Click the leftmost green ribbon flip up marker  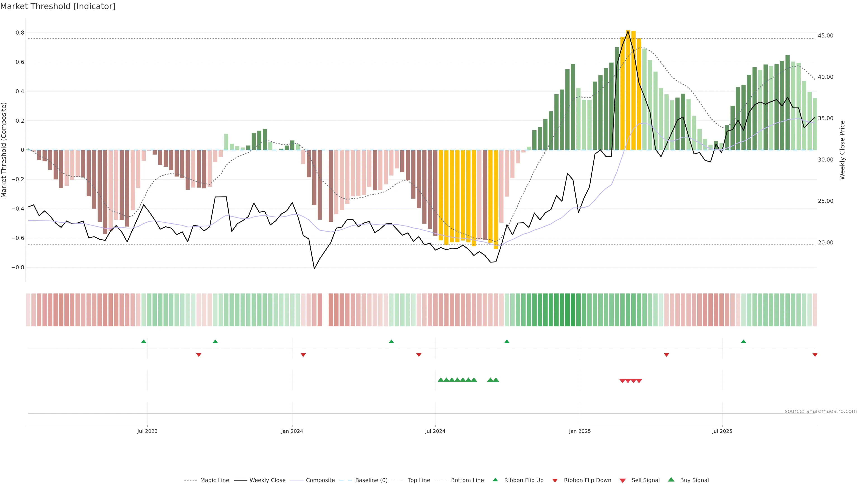144,342
